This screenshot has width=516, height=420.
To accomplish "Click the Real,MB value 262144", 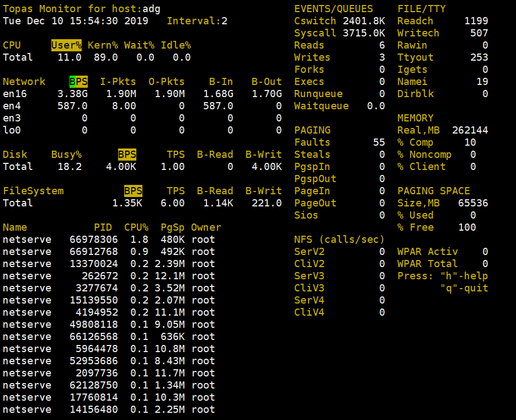I will [470, 130].
